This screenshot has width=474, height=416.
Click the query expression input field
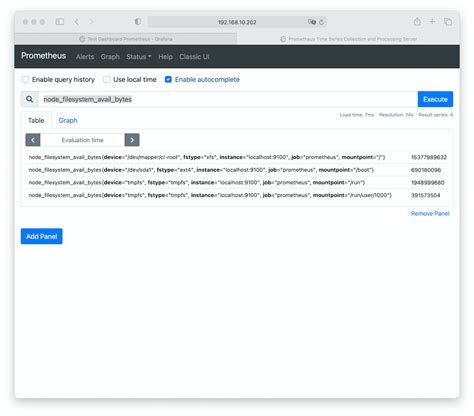coord(228,99)
